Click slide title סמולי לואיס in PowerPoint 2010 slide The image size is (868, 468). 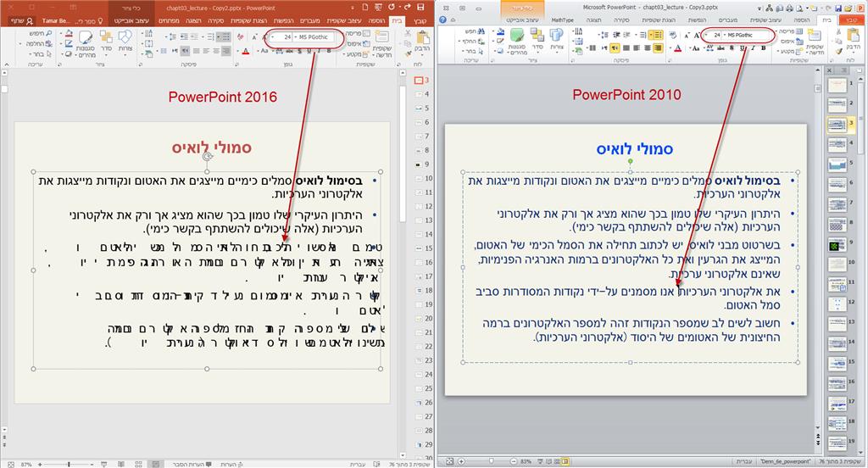point(634,149)
